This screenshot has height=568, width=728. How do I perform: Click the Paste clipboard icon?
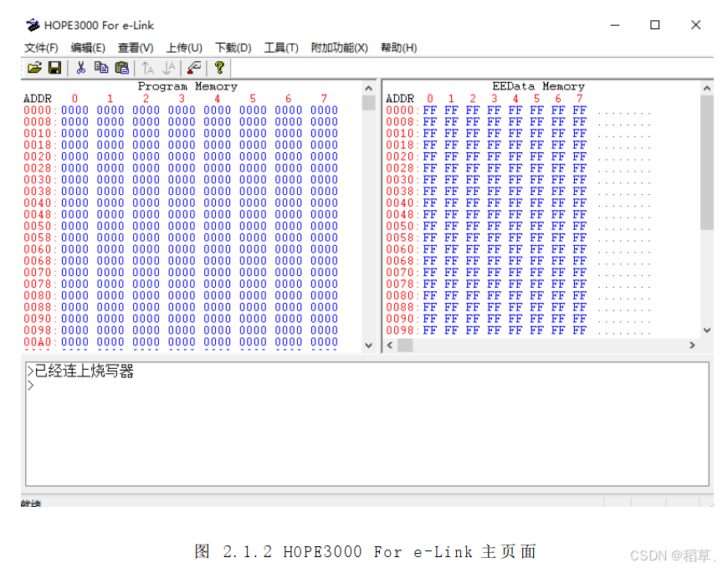122,68
